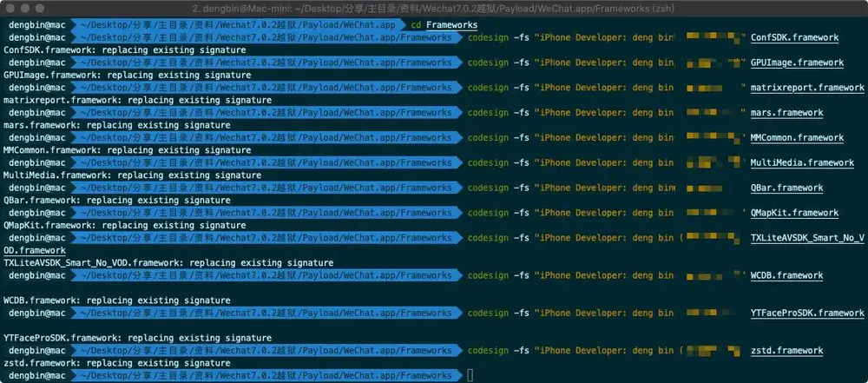Click the underlined zstd.framework argument

click(x=786, y=350)
